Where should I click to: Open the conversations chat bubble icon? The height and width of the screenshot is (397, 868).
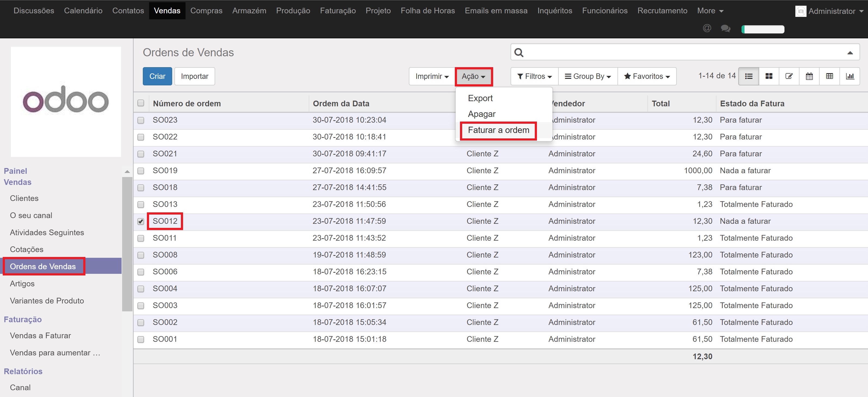point(725,29)
